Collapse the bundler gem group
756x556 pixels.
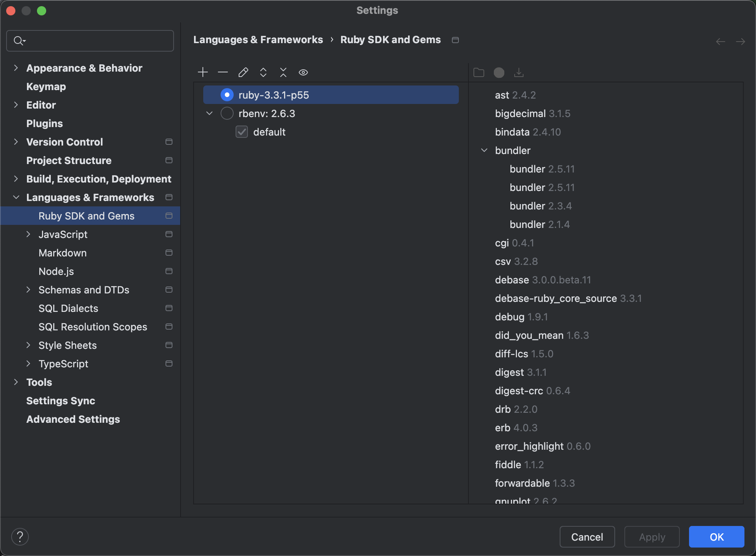pyautogui.click(x=484, y=151)
